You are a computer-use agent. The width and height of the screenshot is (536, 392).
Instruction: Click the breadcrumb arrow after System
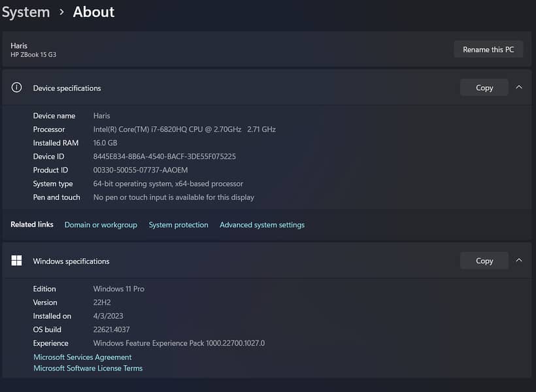61,12
